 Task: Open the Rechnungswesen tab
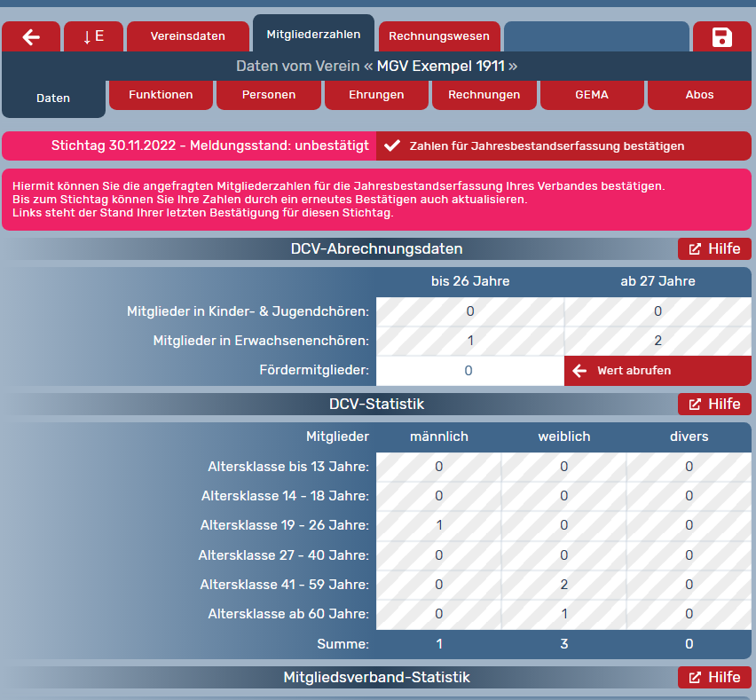click(x=439, y=36)
